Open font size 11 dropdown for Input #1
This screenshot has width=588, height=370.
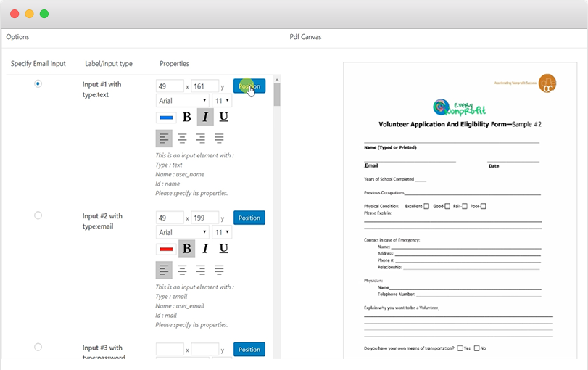click(x=222, y=101)
